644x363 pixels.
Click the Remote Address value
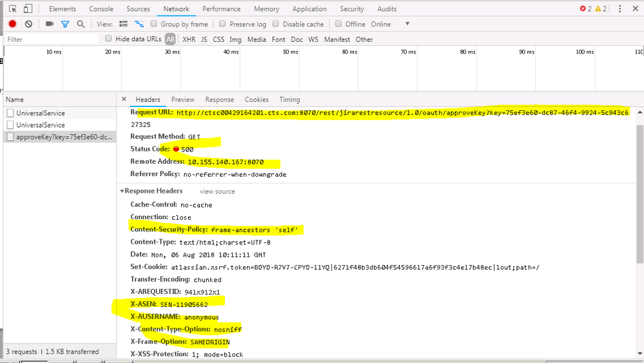point(226,162)
